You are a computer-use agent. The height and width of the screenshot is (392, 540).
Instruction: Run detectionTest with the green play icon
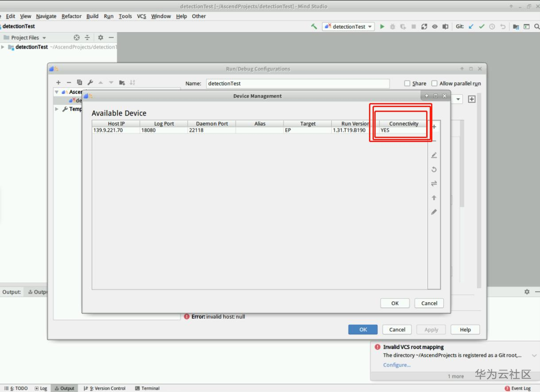382,27
